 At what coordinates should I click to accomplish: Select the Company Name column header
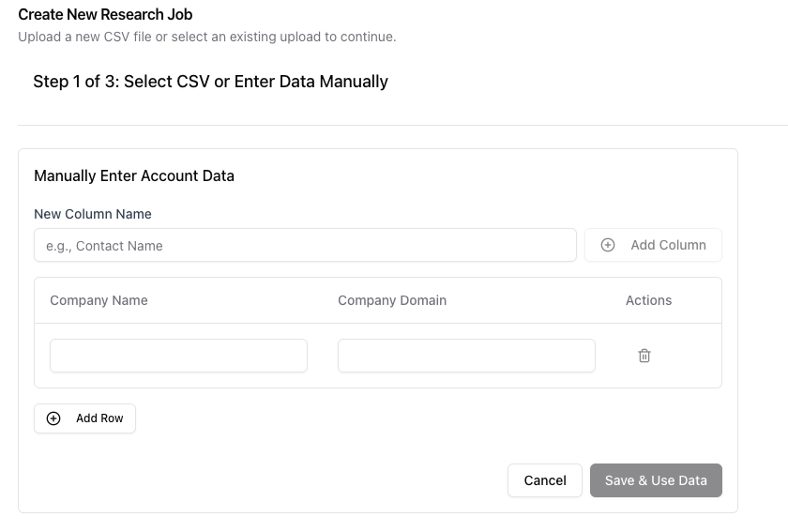(x=98, y=300)
